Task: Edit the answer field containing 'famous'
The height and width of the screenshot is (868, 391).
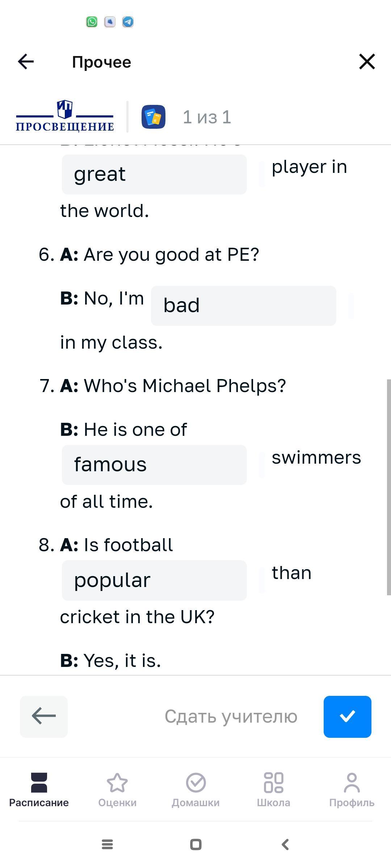Action: (x=154, y=465)
